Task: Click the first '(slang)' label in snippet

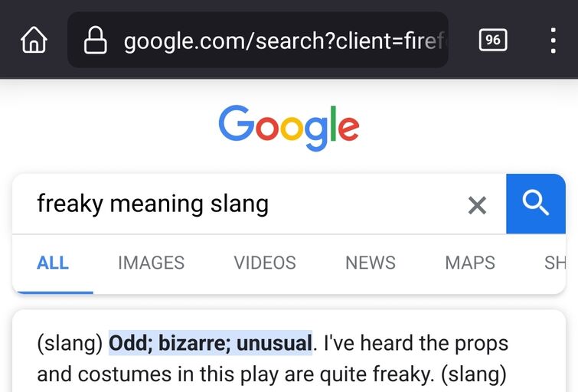Action: pyautogui.click(x=70, y=343)
